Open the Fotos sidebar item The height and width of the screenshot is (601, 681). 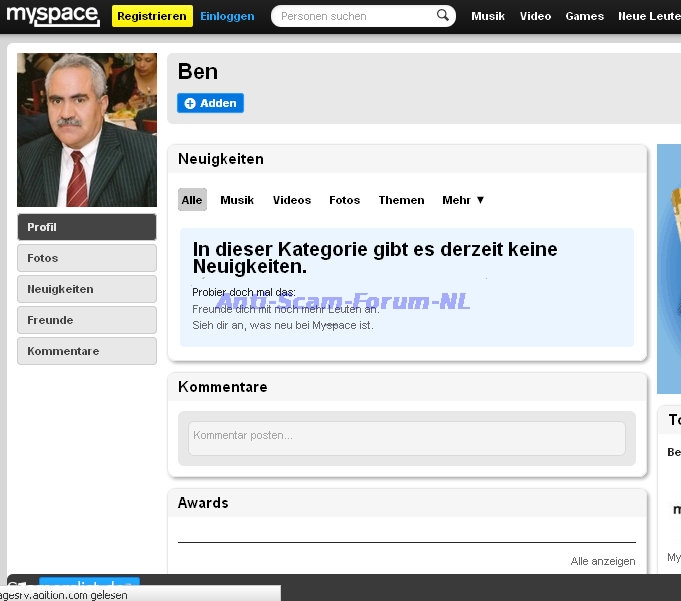point(87,258)
